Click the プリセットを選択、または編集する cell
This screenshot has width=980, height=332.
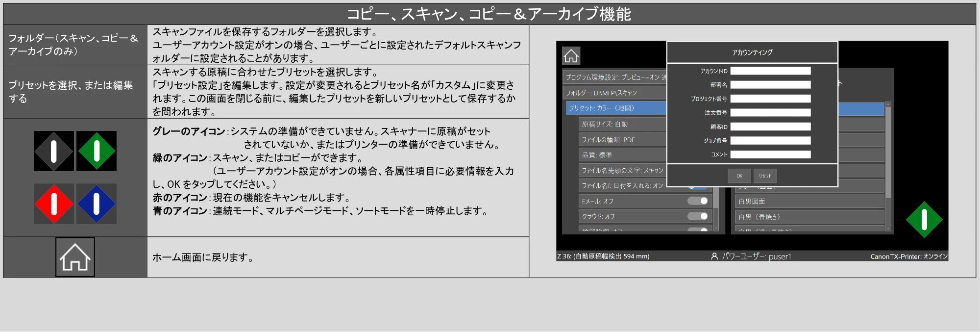[x=75, y=92]
